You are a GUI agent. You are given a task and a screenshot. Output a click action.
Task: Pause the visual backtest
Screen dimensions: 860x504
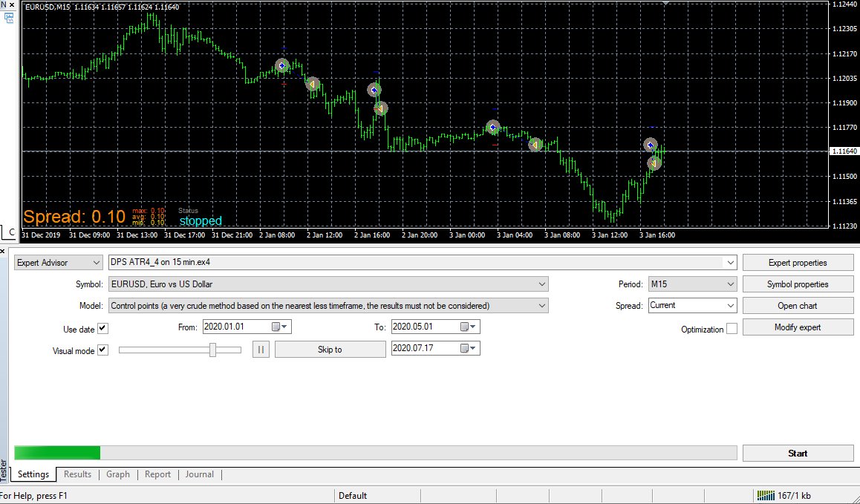point(261,350)
